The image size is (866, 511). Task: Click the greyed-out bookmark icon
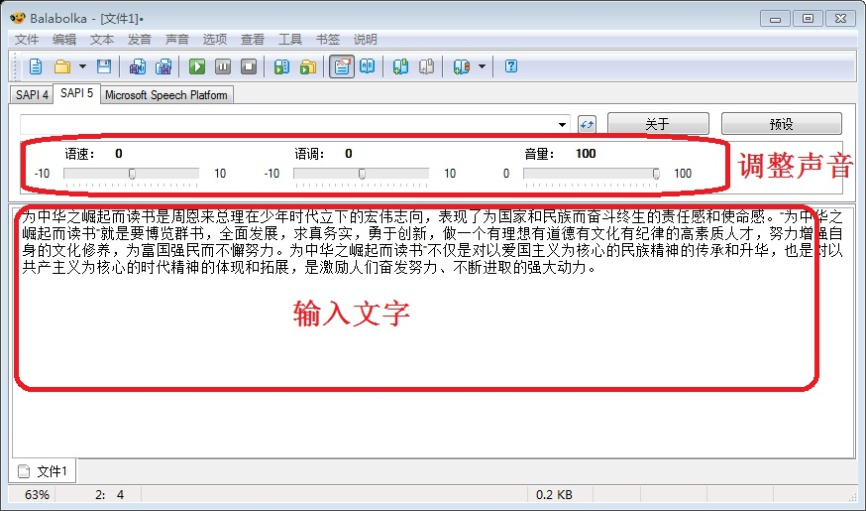426,67
